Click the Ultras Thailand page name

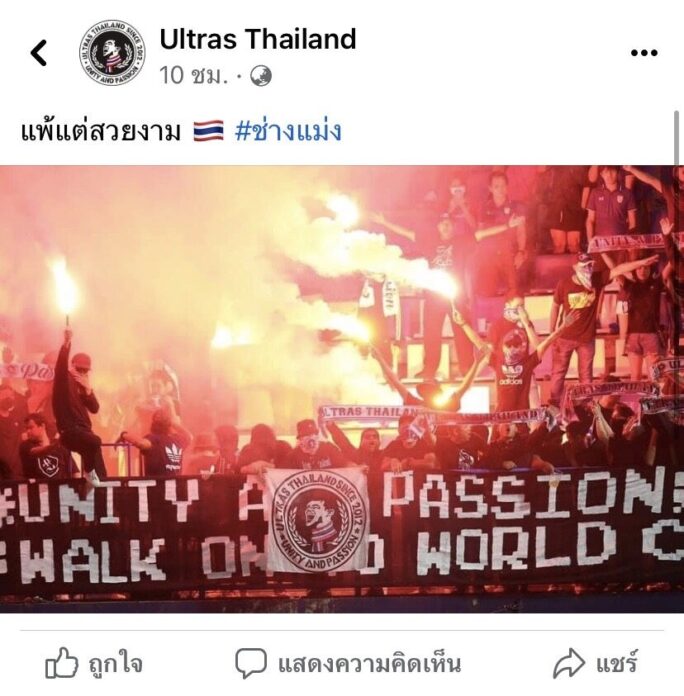pos(258,39)
